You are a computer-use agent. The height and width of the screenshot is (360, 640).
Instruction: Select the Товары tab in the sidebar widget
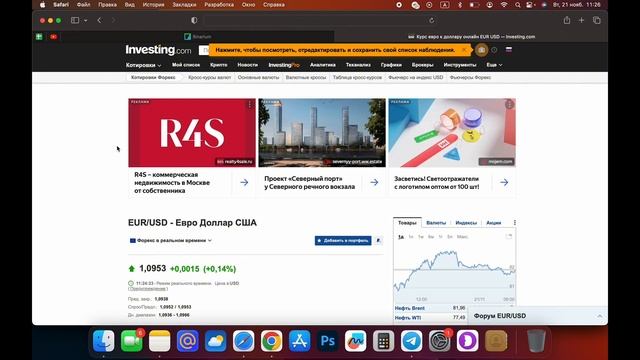407,222
